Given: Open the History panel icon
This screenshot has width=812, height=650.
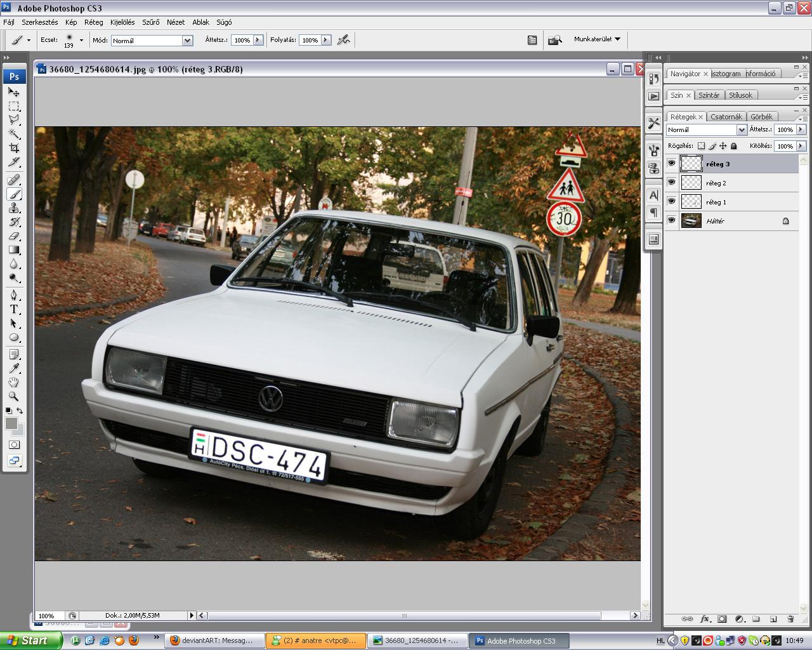Looking at the screenshot, I should [x=653, y=79].
